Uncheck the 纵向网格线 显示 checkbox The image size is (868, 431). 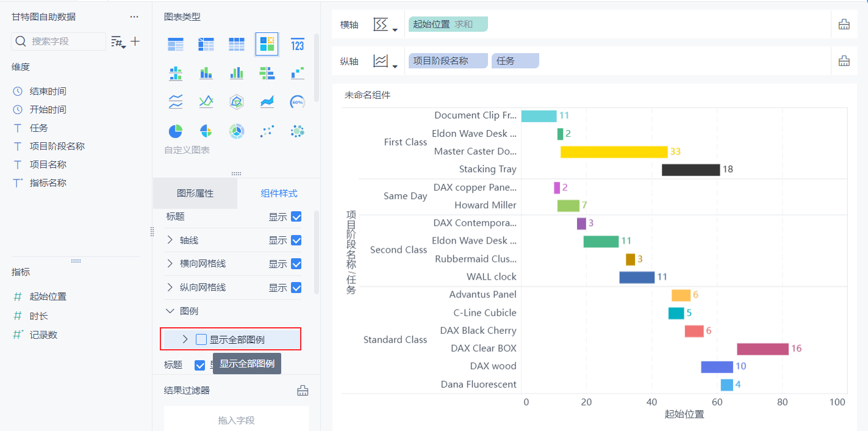coord(296,288)
